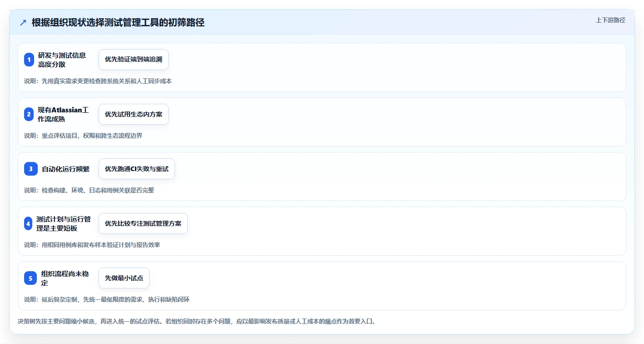Click the step 1 number badge
The height and width of the screenshot is (344, 644).
click(x=29, y=60)
